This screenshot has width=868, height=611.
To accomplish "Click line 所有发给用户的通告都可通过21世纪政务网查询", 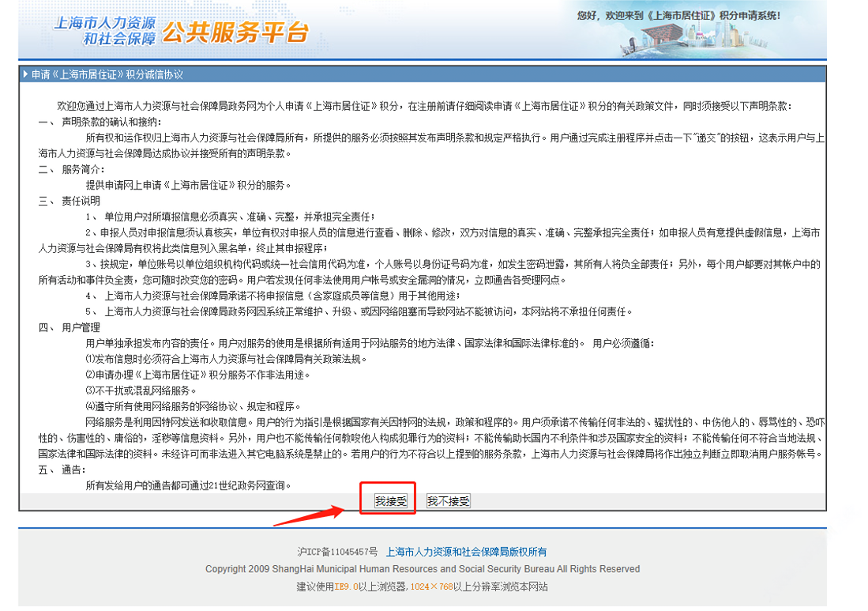I will [x=188, y=485].
